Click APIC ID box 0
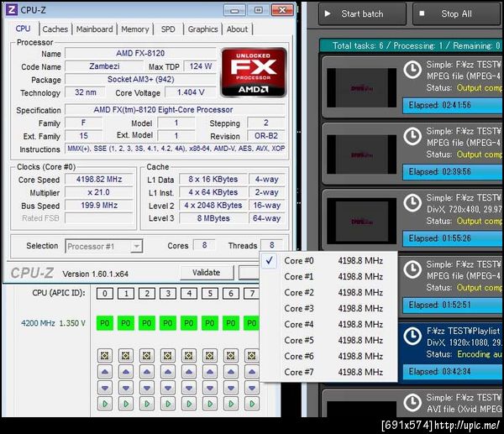 pyautogui.click(x=105, y=293)
